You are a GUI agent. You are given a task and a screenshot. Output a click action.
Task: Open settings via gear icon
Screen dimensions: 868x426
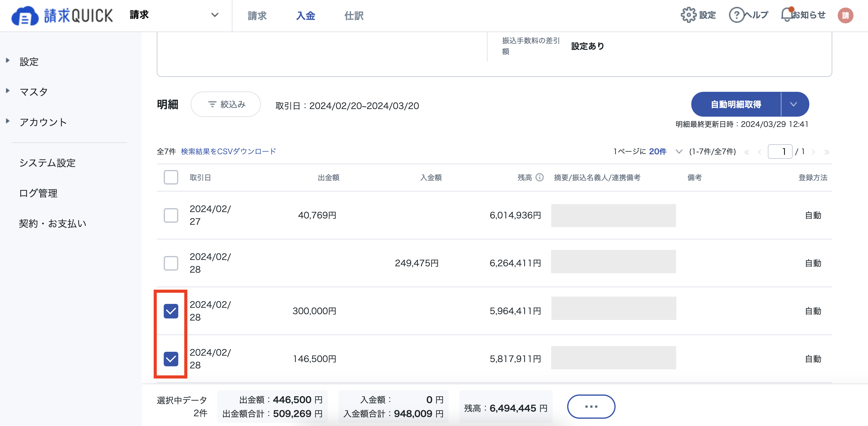688,15
